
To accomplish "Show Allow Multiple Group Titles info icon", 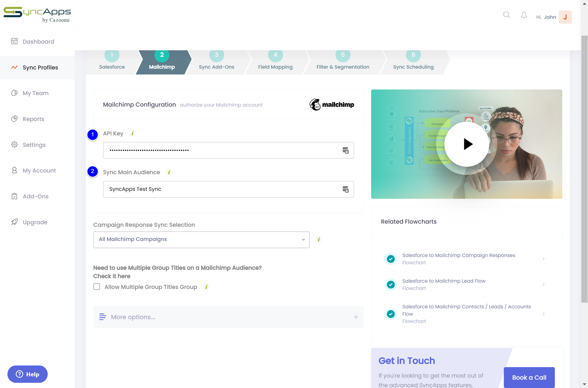I will (206, 287).
